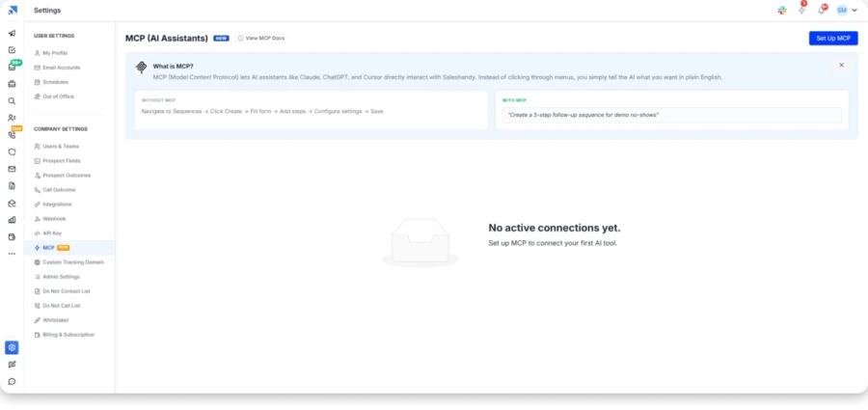Open the View MCP Docs link
Image resolution: width=868 pixels, height=410 pixels.
[x=260, y=39]
